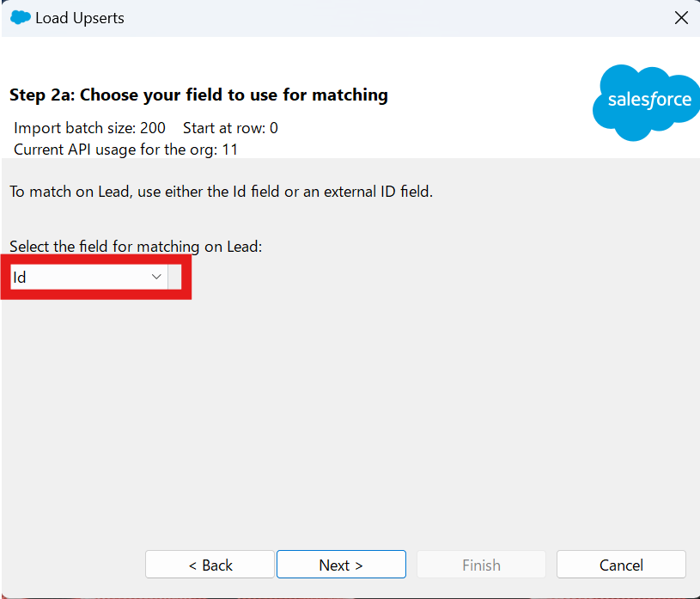
Task: Click the 'Id' value shown in the combo box
Action: (20, 278)
